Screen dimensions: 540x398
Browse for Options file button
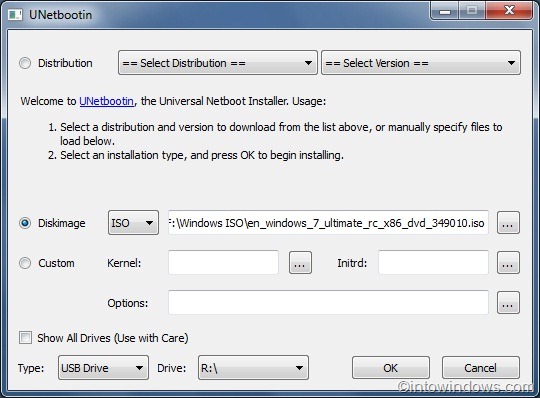tap(508, 303)
